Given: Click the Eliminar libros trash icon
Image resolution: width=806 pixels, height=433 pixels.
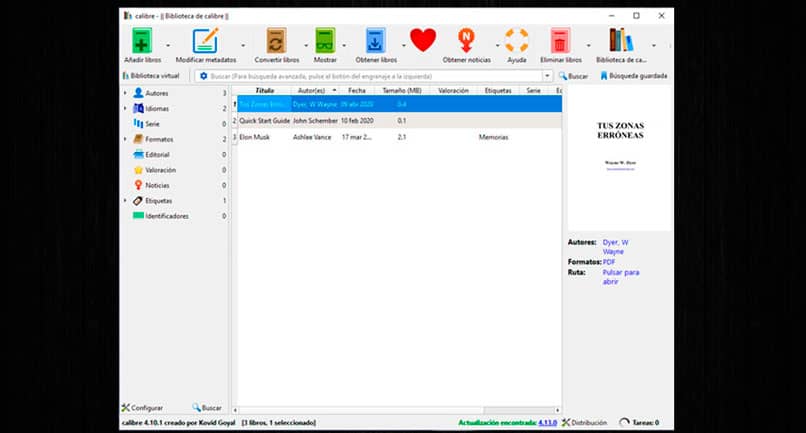Looking at the screenshot, I should pos(560,41).
